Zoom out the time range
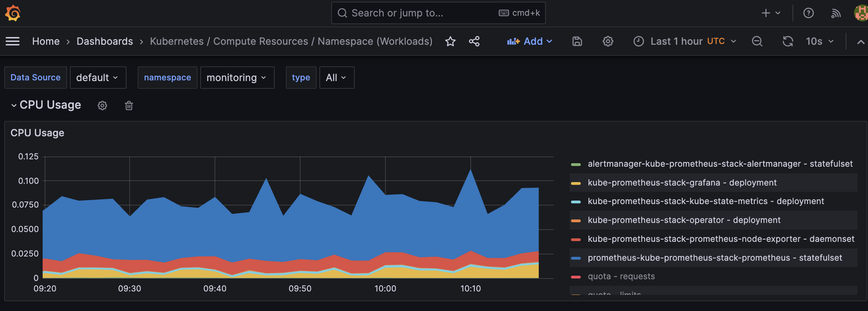The image size is (868, 311). (x=757, y=41)
